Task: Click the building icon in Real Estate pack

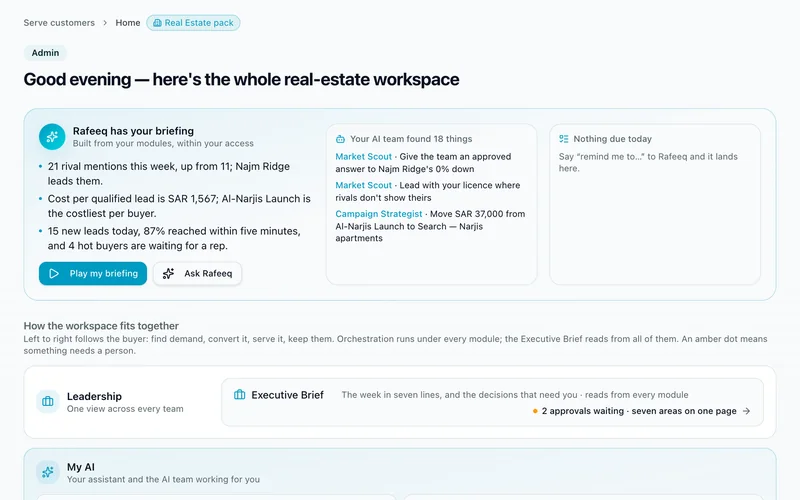Action: click(158, 23)
